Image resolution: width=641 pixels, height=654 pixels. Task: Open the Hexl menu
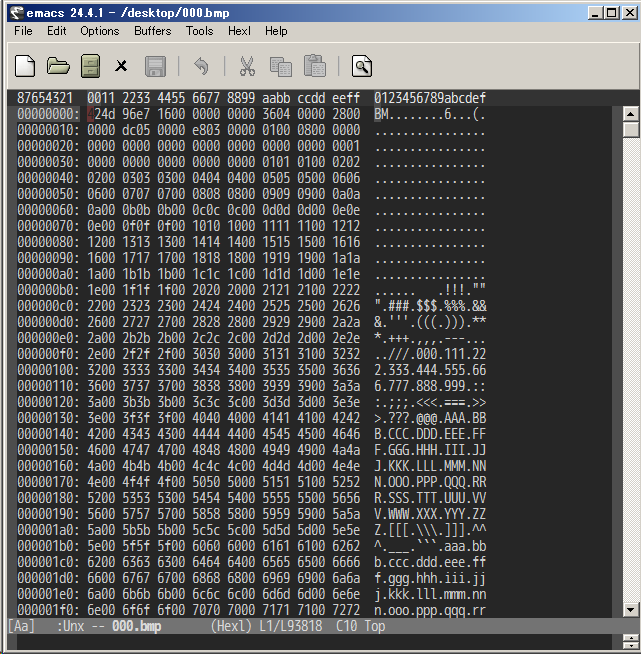(239, 31)
